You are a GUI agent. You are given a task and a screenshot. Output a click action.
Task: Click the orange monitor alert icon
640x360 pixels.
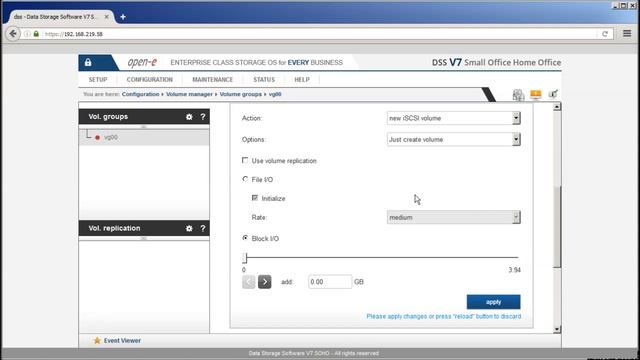(536, 94)
